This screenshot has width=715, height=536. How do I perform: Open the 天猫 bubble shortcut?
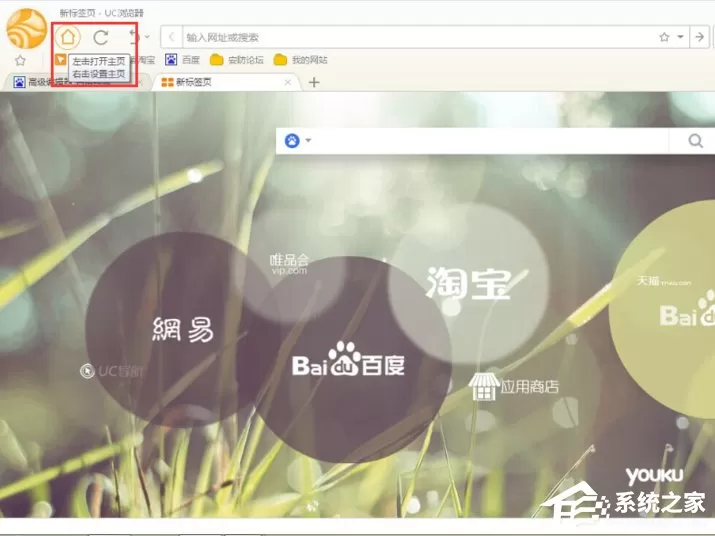point(663,281)
